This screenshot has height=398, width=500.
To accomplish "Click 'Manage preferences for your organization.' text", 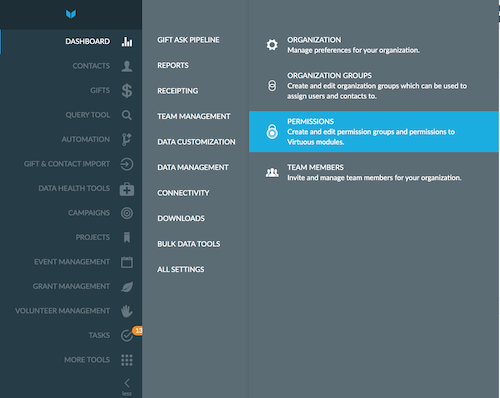I will 353,50.
